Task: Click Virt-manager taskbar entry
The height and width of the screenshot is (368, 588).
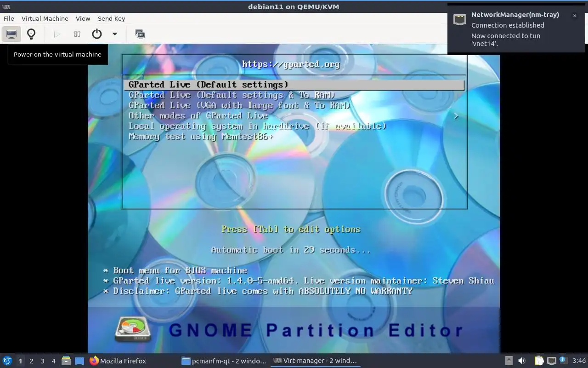Action: click(x=315, y=361)
